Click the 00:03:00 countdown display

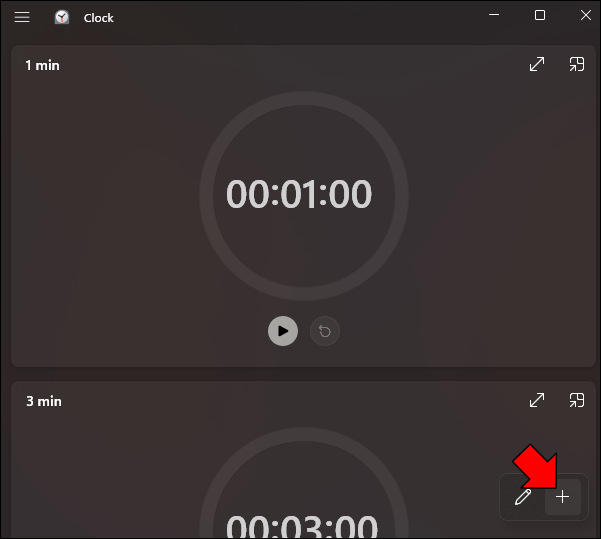tap(302, 527)
